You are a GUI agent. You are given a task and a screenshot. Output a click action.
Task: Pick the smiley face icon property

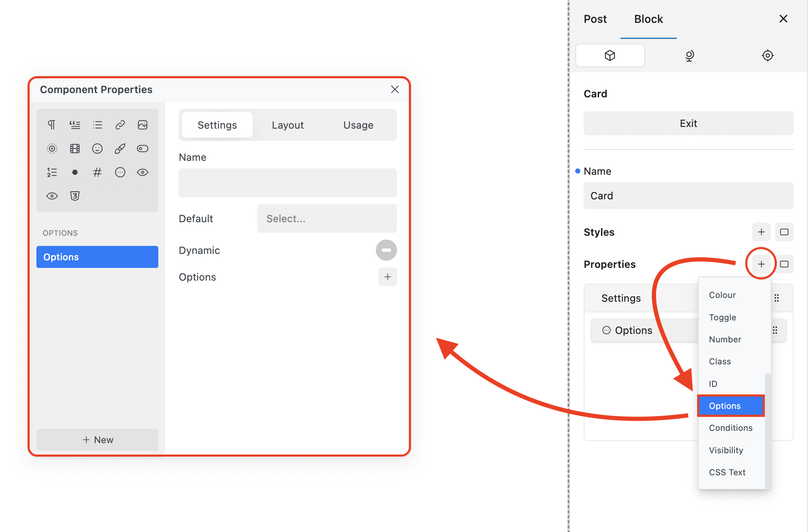click(97, 149)
